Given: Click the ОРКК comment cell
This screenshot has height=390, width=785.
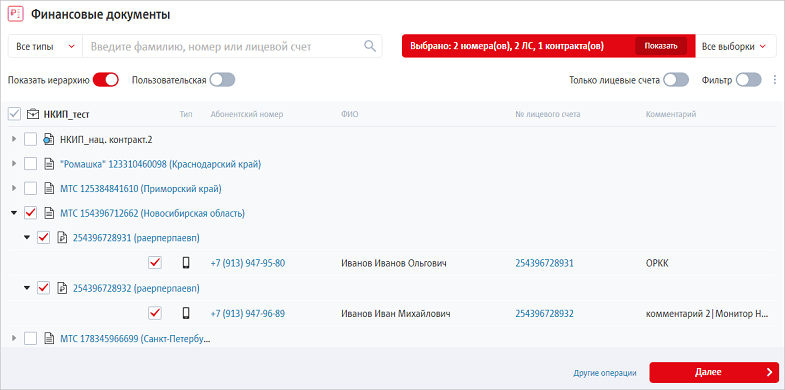Looking at the screenshot, I should [657, 263].
